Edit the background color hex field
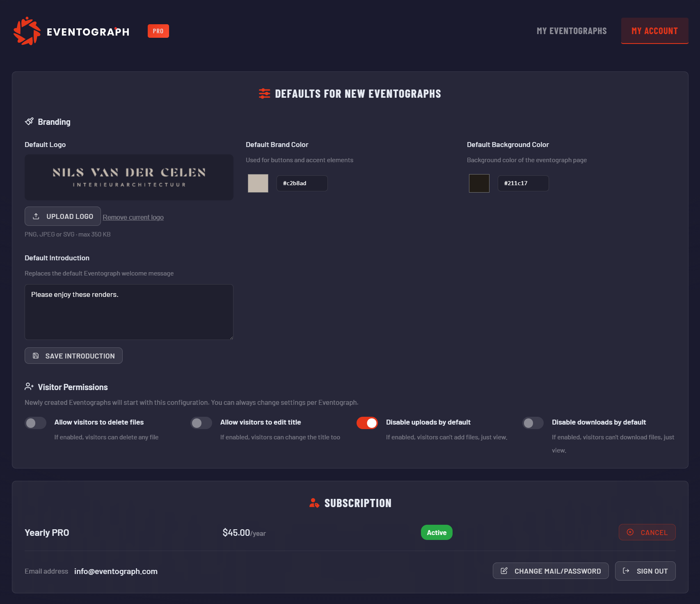This screenshot has height=604, width=700. (x=523, y=183)
